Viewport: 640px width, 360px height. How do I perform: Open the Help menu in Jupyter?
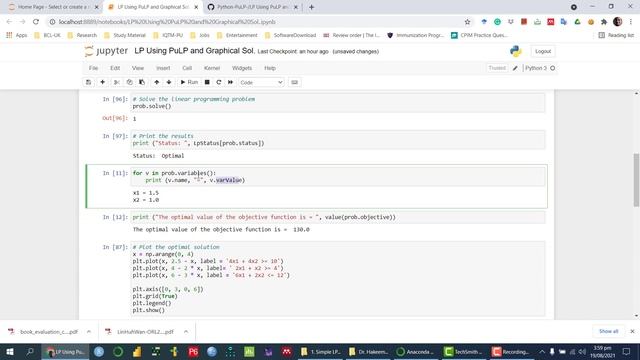(270, 68)
